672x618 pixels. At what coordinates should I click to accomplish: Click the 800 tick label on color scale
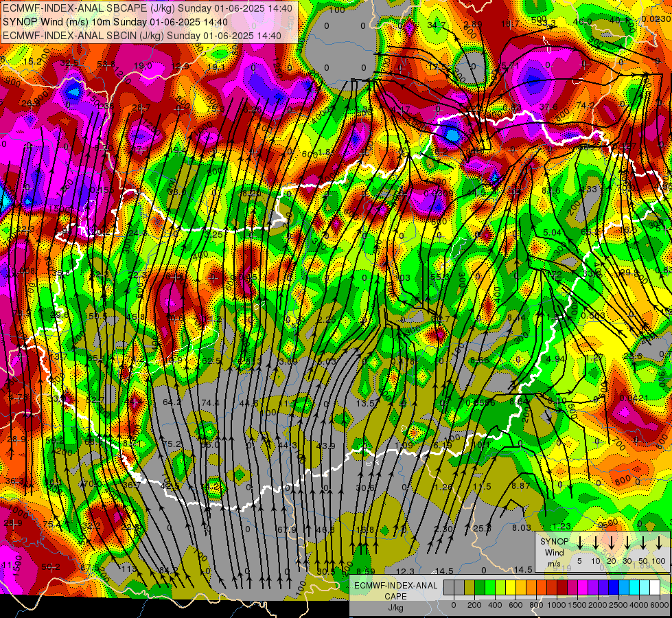point(536,605)
